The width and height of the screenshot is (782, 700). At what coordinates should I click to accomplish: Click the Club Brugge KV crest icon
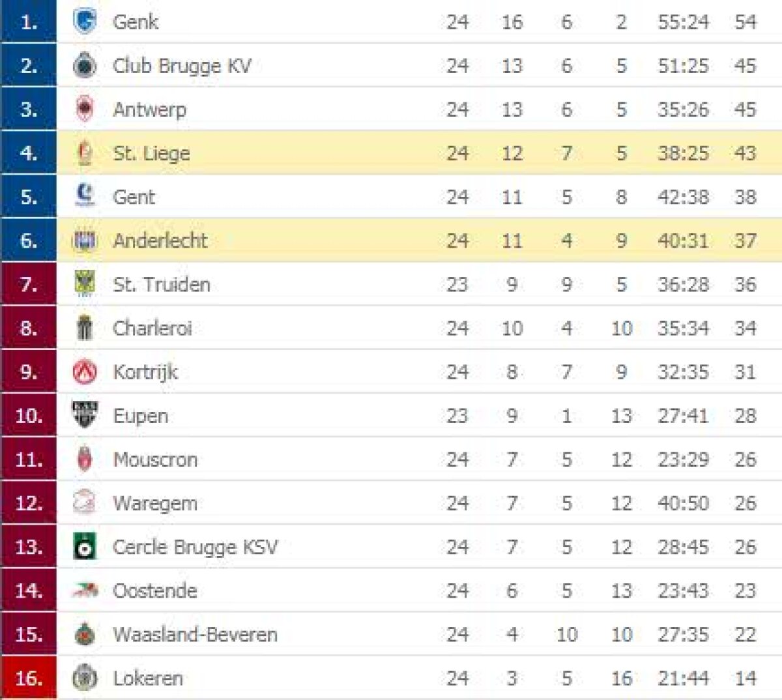point(85,65)
